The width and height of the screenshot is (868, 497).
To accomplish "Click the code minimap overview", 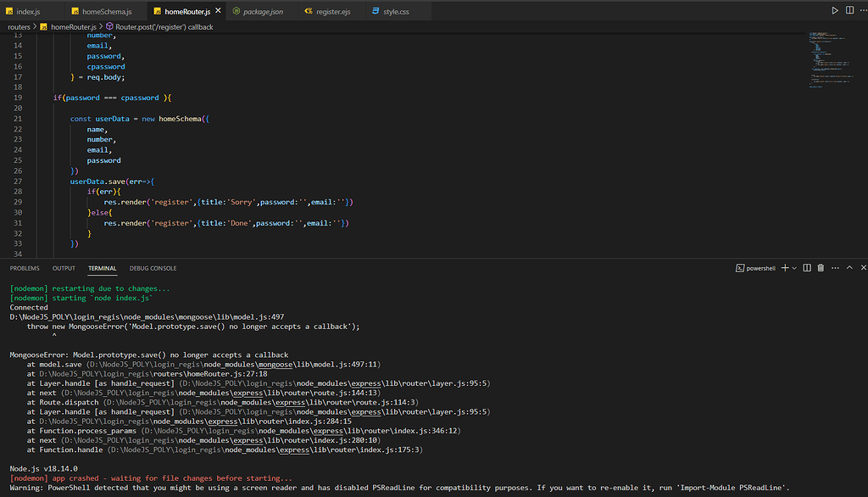I will click(828, 59).
